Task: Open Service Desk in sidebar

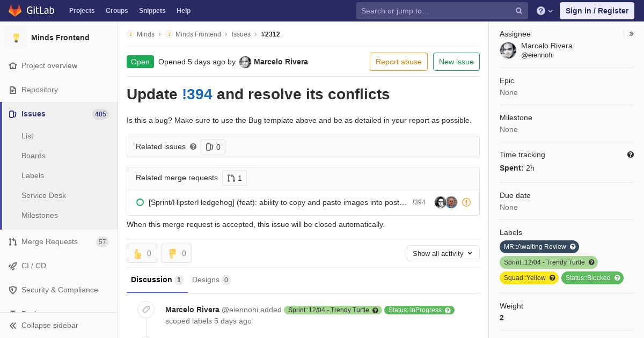Action: tap(43, 195)
